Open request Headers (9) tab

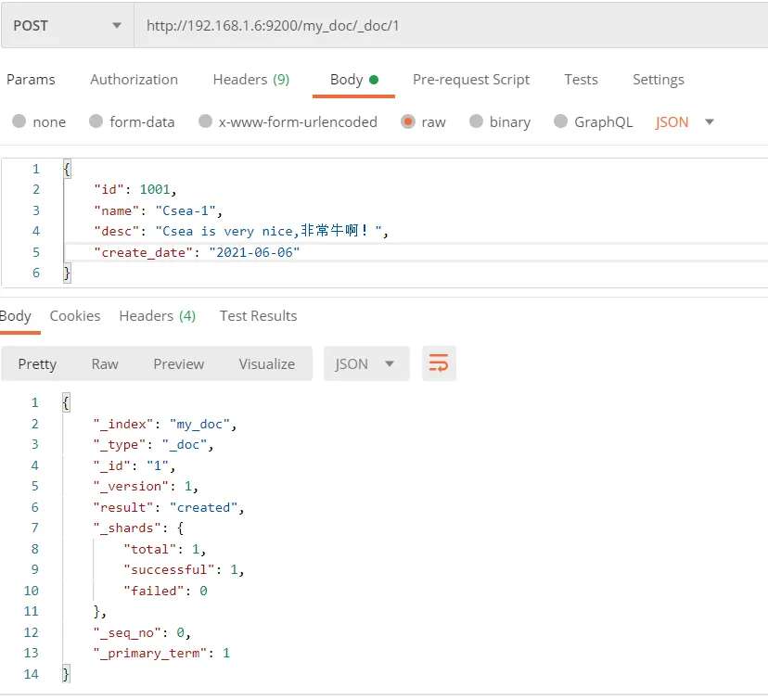click(x=250, y=80)
